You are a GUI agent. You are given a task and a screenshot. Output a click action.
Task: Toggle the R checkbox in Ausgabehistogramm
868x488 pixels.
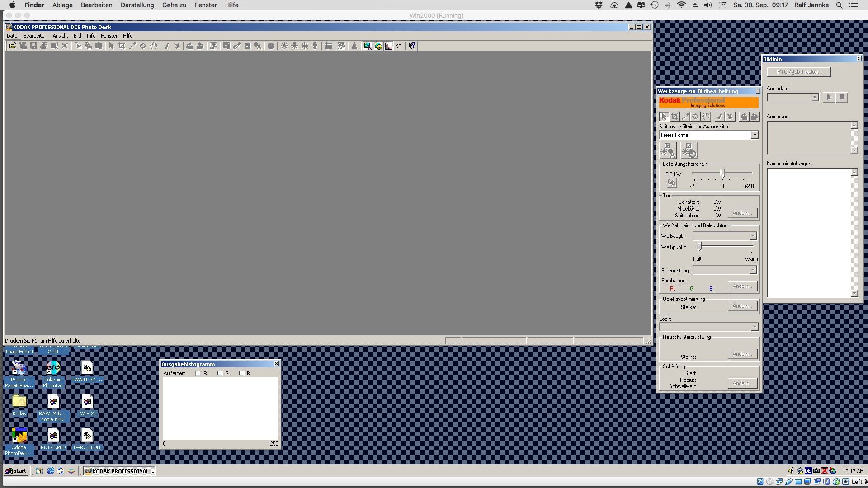(198, 373)
